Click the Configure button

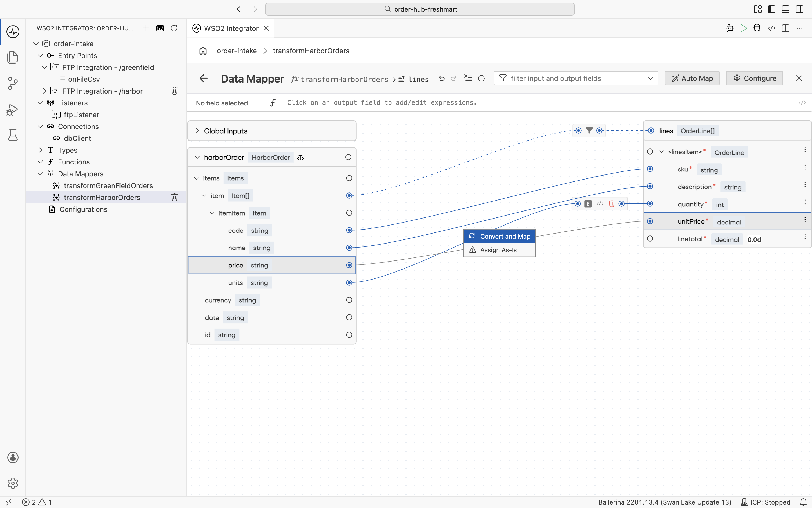754,78
